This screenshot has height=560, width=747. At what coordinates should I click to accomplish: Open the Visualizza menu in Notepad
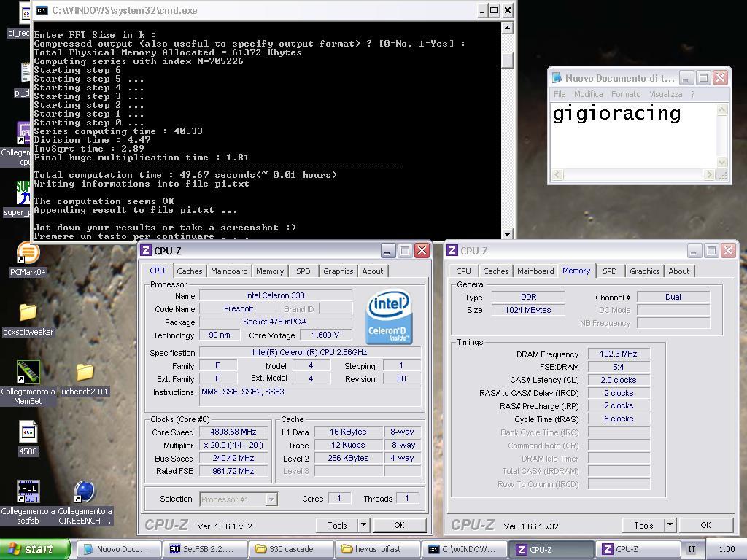[x=665, y=94]
